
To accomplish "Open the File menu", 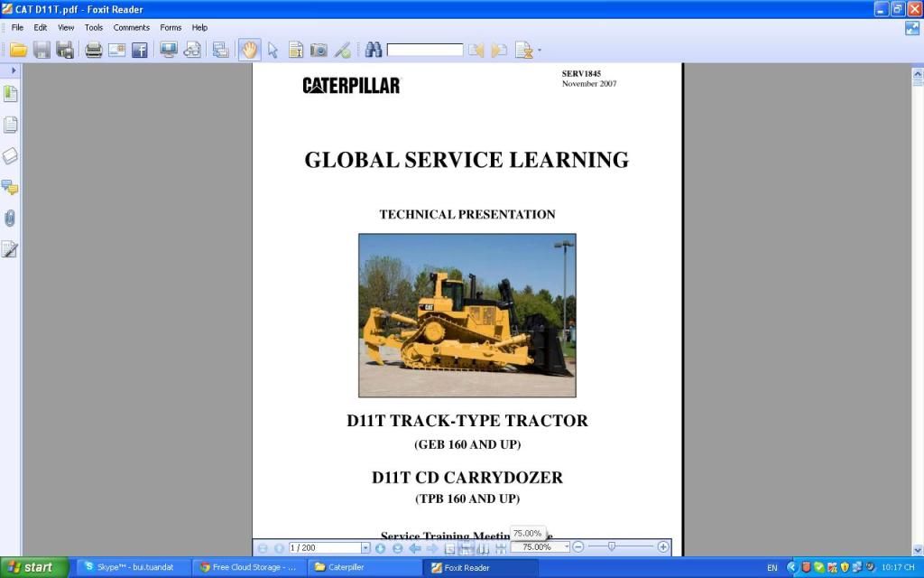I will click(18, 28).
